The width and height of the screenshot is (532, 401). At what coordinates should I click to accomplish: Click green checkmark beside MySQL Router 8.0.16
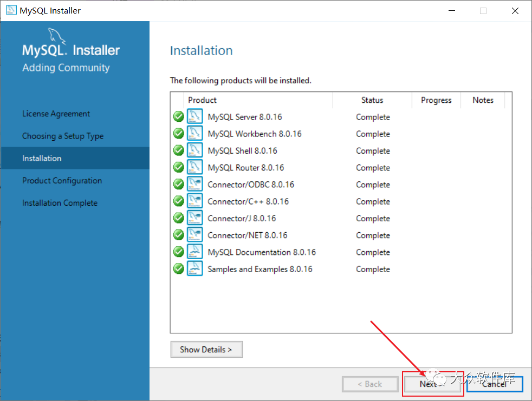178,167
